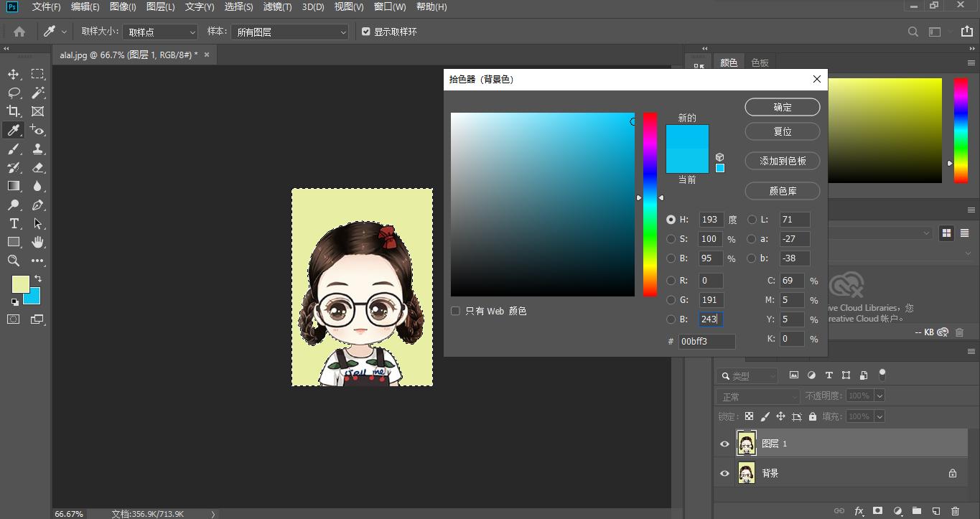Select the S saturation radio button
The height and width of the screenshot is (519, 980).
(671, 239)
